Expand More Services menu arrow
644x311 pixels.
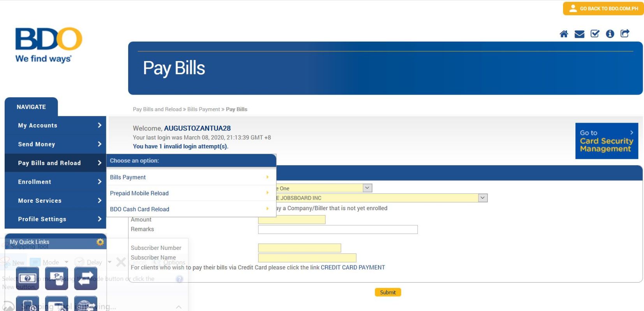[x=99, y=200]
